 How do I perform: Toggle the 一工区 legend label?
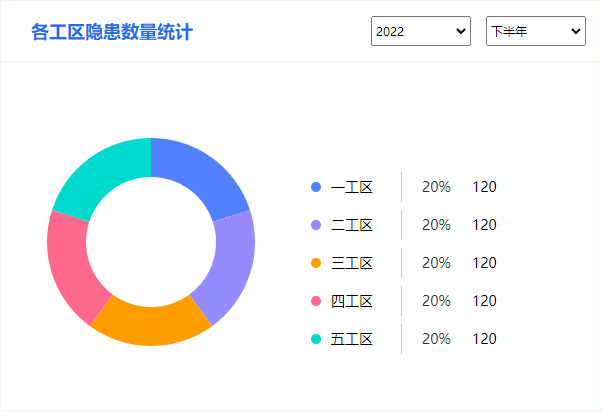[352, 187]
